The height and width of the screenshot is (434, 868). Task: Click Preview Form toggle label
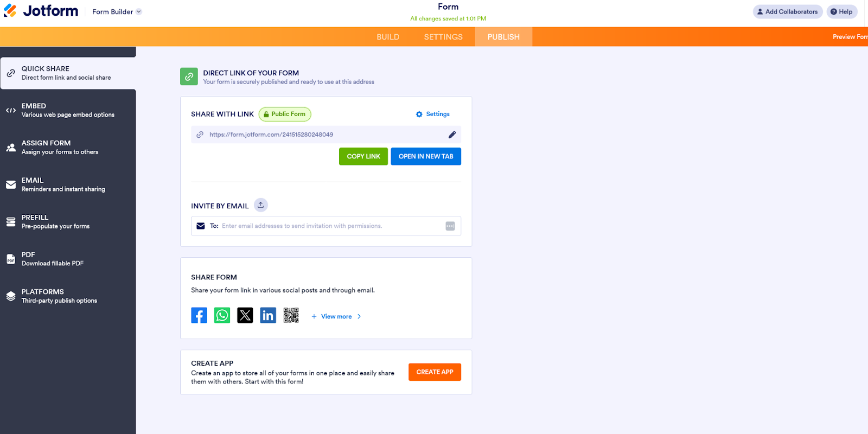(850, 37)
